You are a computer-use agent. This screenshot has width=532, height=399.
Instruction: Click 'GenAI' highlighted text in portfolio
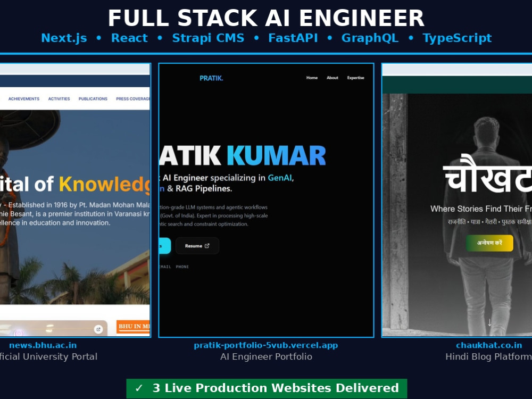[280, 178]
